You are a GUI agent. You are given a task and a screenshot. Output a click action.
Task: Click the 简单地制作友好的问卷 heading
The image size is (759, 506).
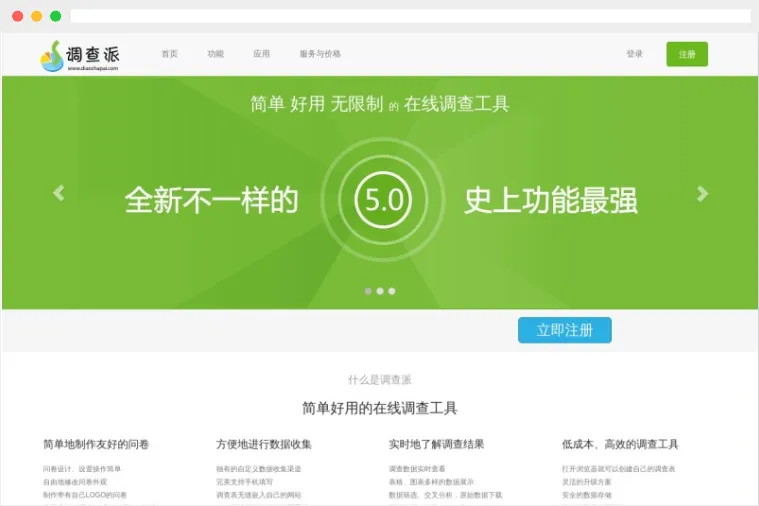tap(96, 444)
